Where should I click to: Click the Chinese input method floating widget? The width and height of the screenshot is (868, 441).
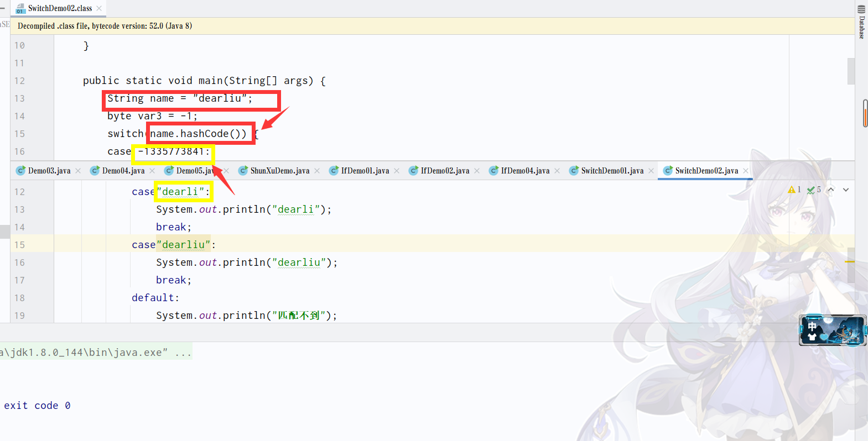coord(832,330)
